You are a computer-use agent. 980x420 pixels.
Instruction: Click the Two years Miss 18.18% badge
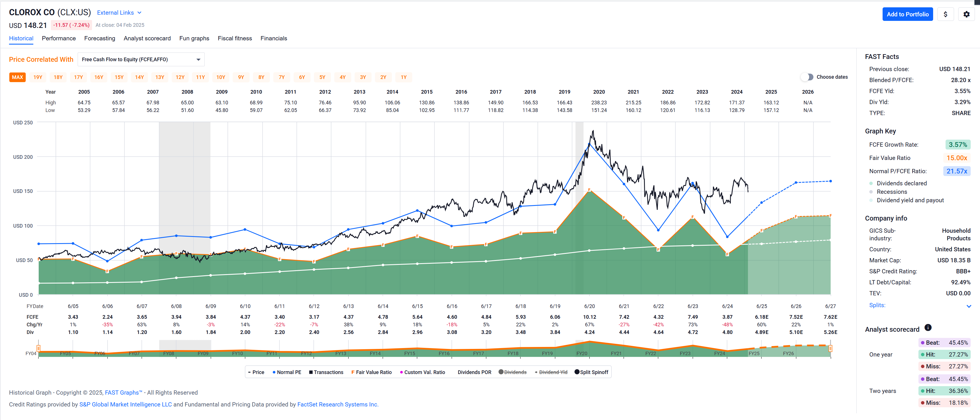tap(944, 403)
